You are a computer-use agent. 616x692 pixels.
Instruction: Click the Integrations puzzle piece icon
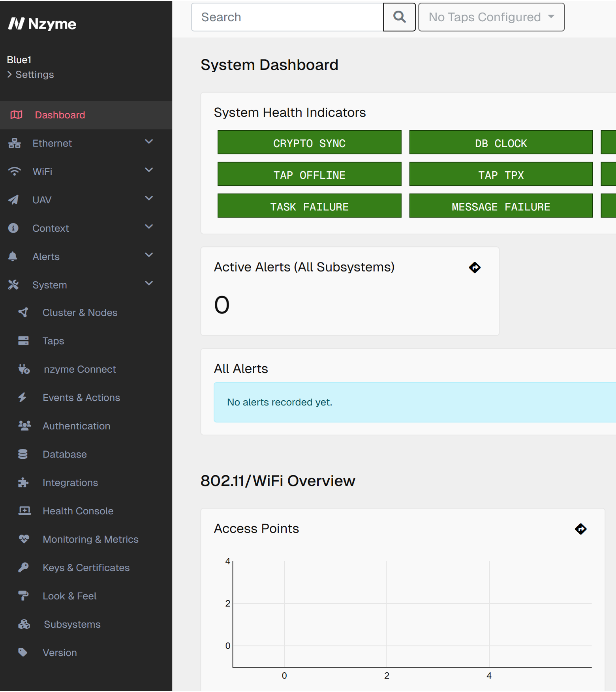click(x=23, y=482)
